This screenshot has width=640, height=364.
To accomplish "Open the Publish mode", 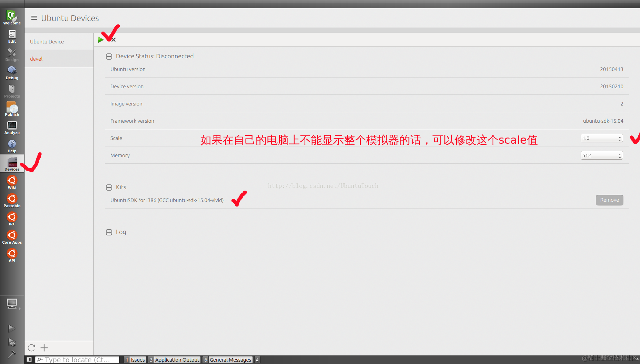I will tap(12, 109).
